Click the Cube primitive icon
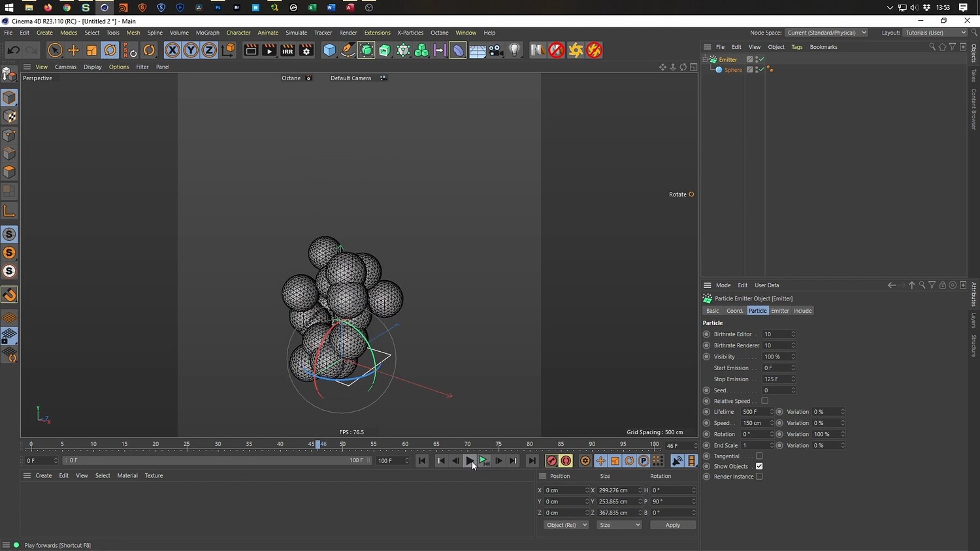The height and width of the screenshot is (551, 980). [x=329, y=50]
